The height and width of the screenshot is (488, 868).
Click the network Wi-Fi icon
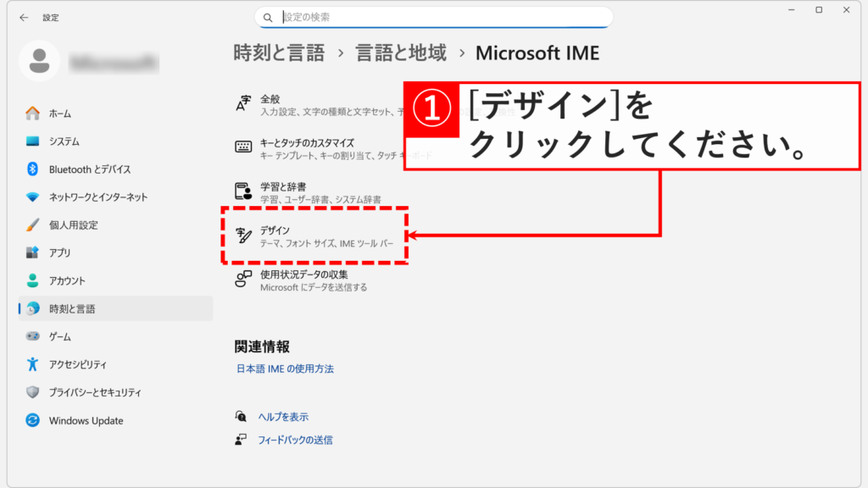click(x=33, y=197)
